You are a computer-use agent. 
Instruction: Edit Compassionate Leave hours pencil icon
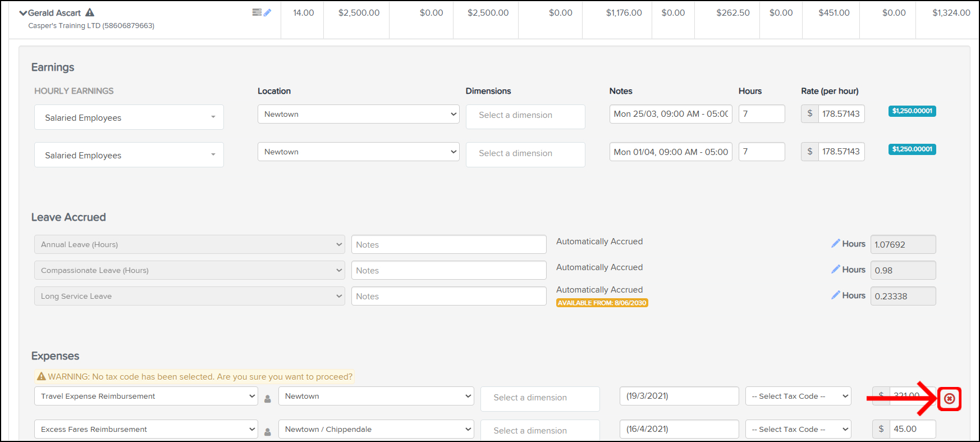tap(836, 270)
